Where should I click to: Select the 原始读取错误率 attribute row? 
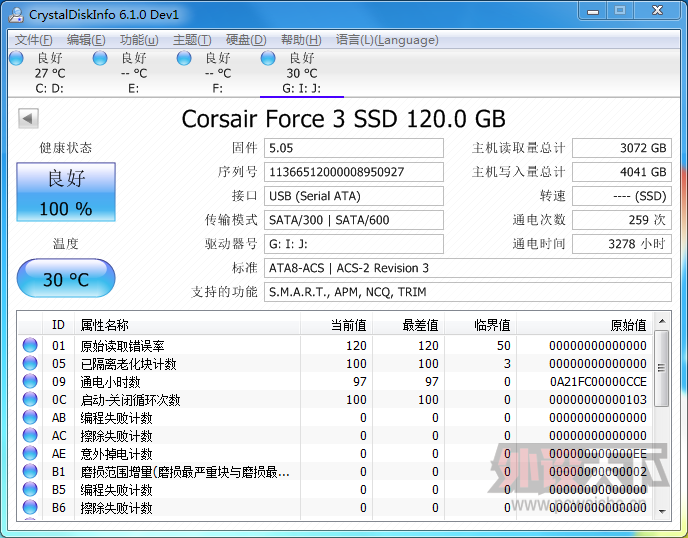pos(335,346)
